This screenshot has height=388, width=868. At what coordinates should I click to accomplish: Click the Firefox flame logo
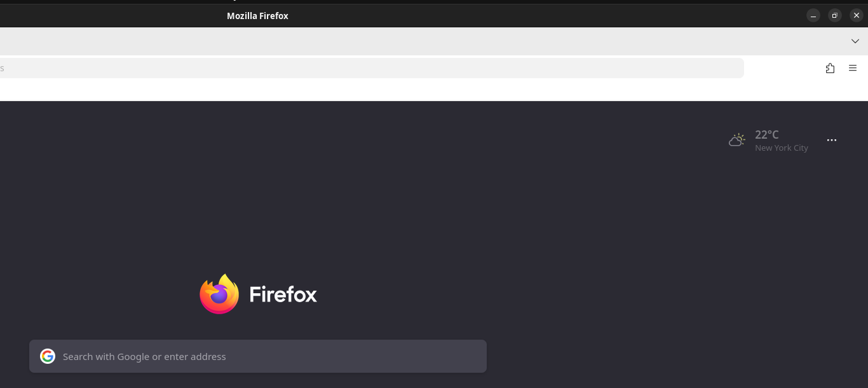219,294
